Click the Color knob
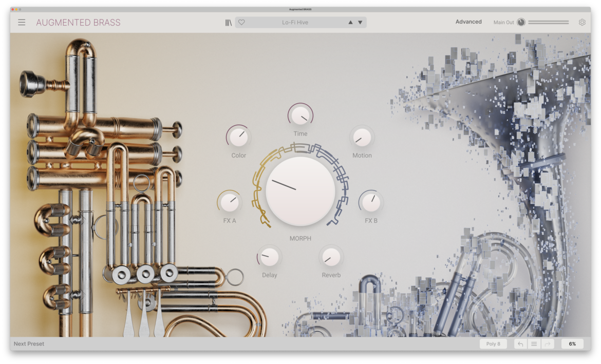Image resolution: width=601 pixels, height=364 pixels. point(238,137)
